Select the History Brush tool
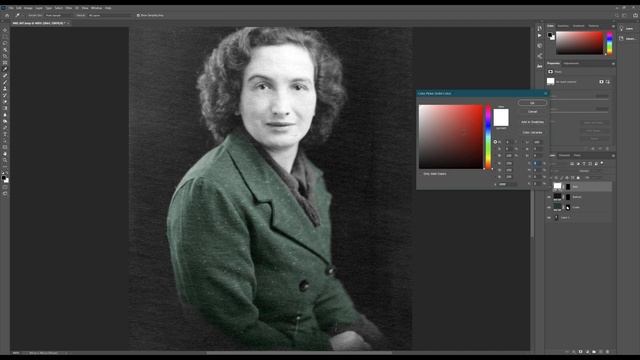 tap(5, 96)
